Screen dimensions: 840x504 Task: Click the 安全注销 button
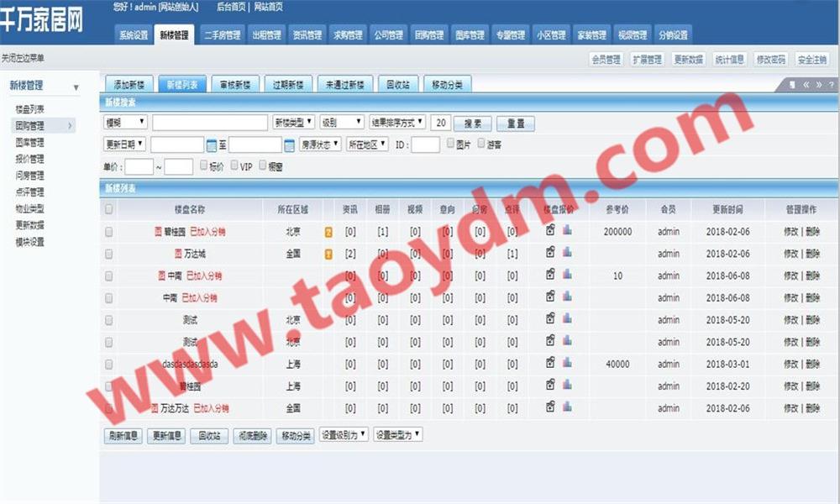tap(812, 60)
